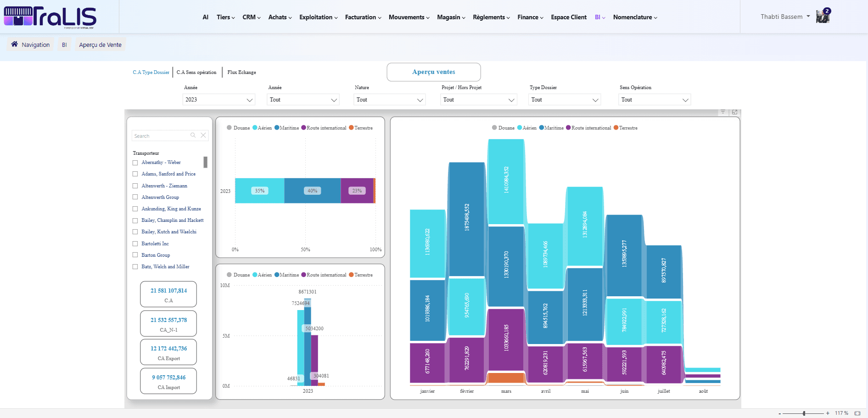Open the Projet / Hors Projet dropdown

coord(478,100)
